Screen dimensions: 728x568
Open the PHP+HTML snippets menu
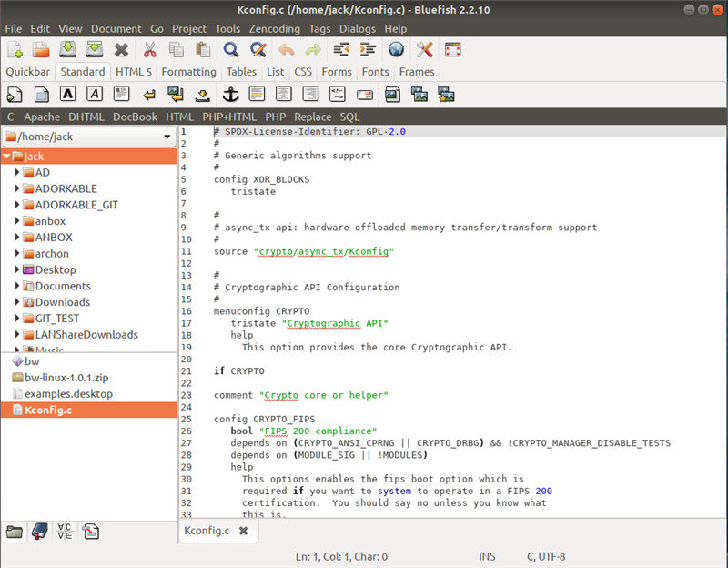[x=229, y=117]
